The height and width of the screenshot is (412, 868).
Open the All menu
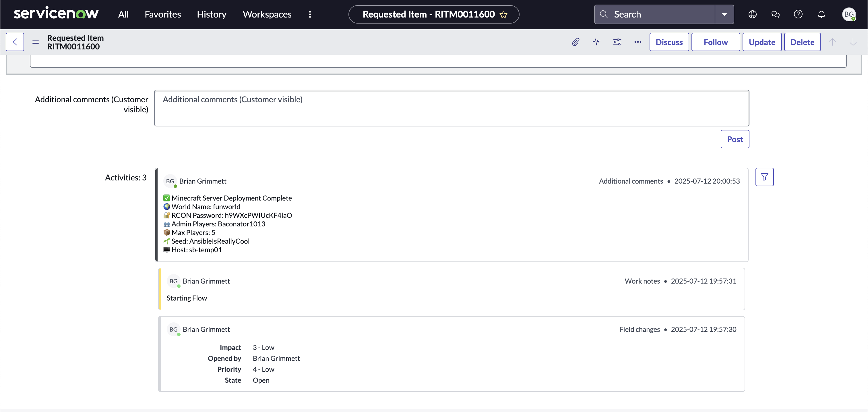[x=123, y=14]
